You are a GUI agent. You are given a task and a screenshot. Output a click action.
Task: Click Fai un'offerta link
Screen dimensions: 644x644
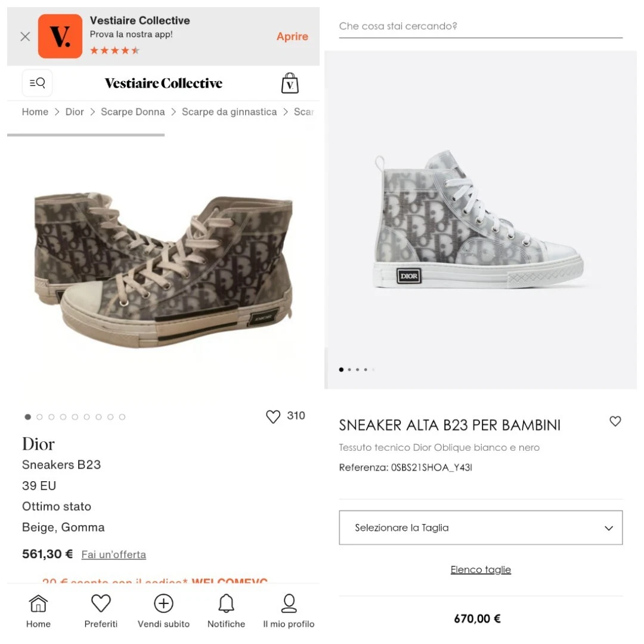[x=114, y=555]
